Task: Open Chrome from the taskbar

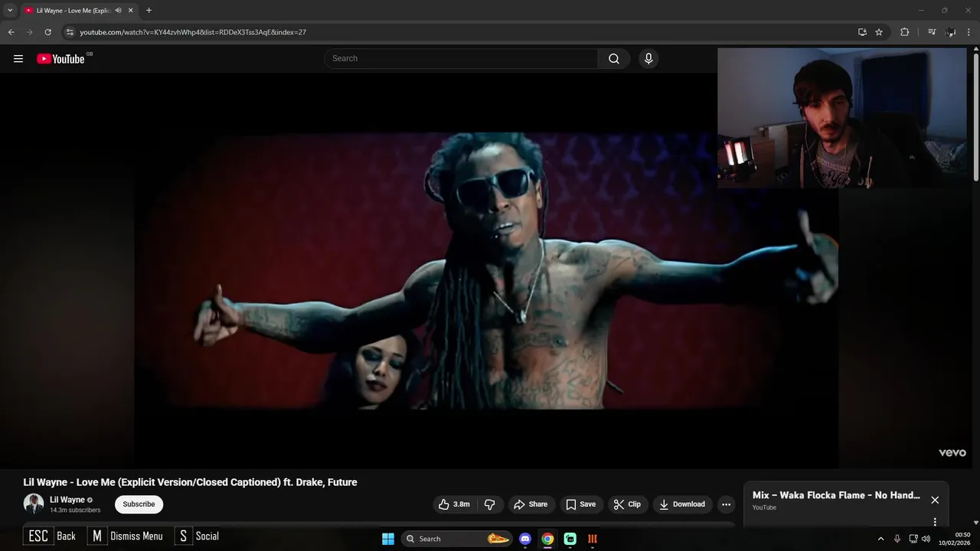Action: (547, 539)
